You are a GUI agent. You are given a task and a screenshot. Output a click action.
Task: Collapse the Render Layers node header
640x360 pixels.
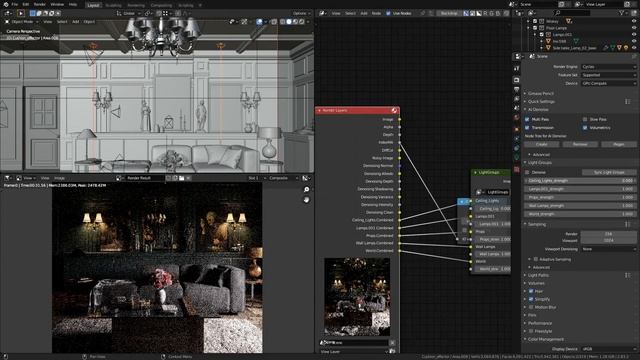319,111
